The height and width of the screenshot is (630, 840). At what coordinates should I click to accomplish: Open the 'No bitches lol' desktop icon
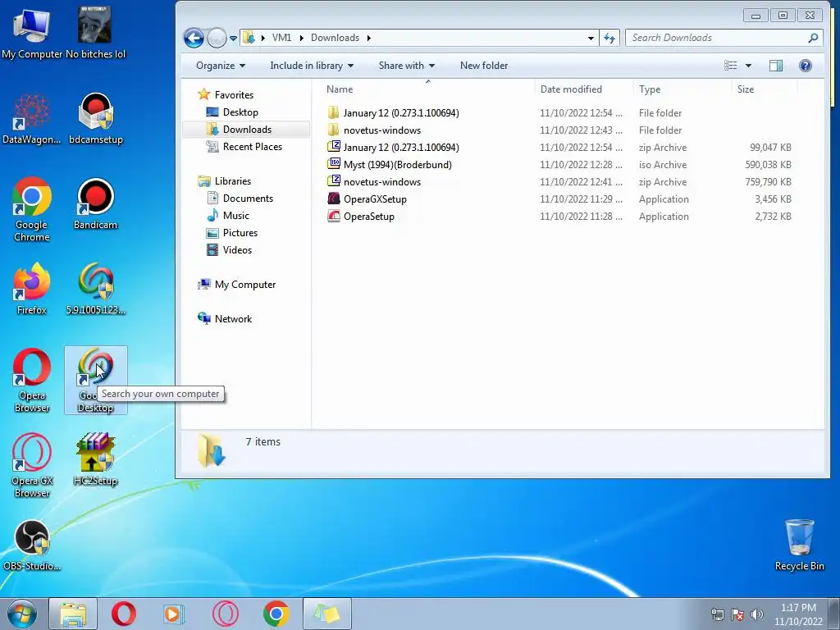(x=95, y=33)
